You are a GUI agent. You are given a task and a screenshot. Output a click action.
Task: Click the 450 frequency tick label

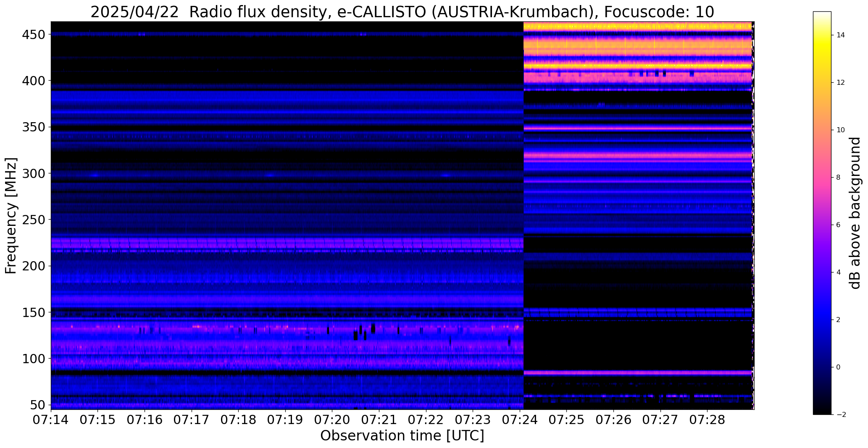point(33,34)
